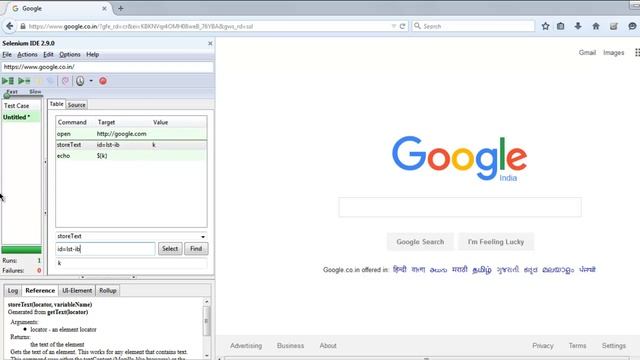Click the Command column header
The height and width of the screenshot is (360, 640).
coord(72,122)
